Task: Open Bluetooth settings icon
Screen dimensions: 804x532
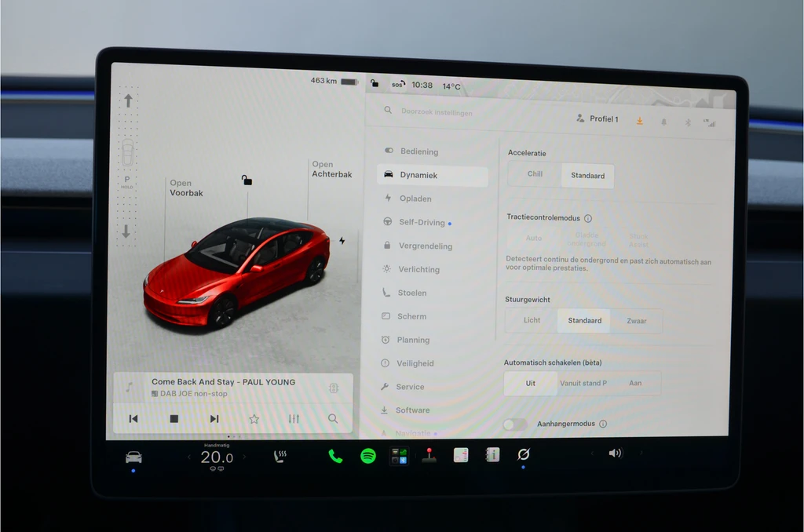Action: coord(688,122)
